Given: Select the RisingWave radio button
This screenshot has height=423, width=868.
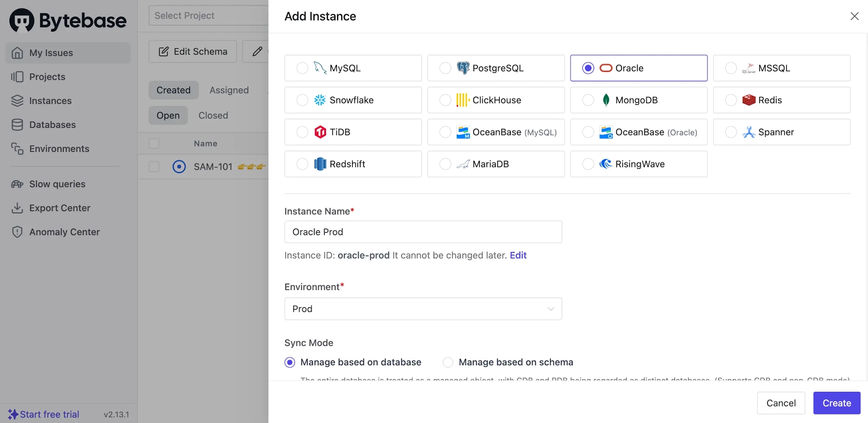Looking at the screenshot, I should pyautogui.click(x=588, y=164).
